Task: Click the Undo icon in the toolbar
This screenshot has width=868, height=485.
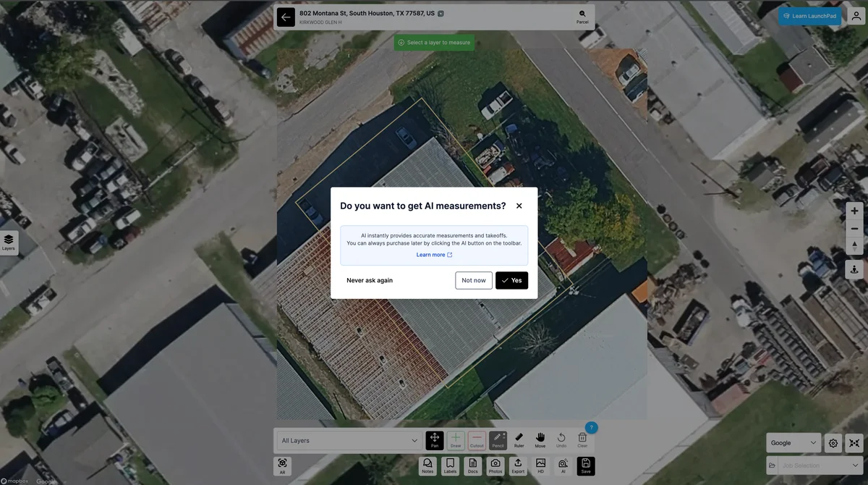Action: click(x=561, y=439)
